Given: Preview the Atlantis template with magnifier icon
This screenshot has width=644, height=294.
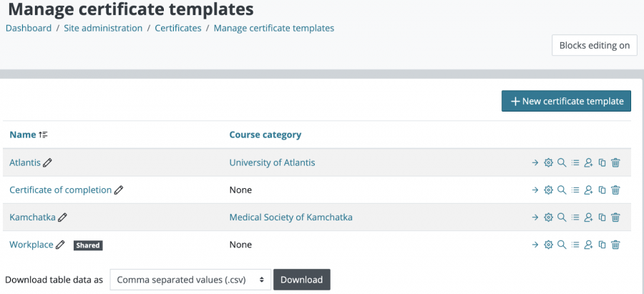Looking at the screenshot, I should coord(562,162).
